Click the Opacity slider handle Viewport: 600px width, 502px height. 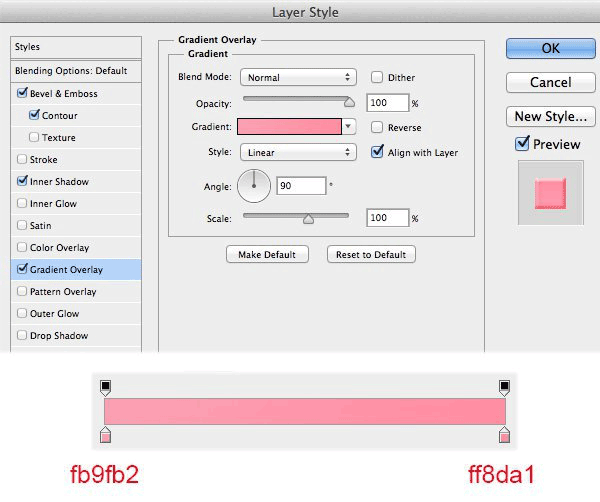tap(349, 102)
